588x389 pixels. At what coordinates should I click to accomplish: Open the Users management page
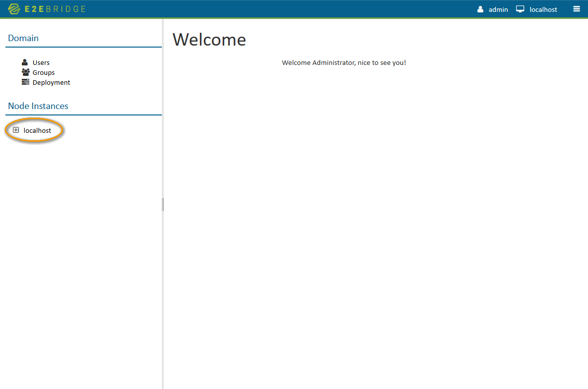pyautogui.click(x=41, y=62)
